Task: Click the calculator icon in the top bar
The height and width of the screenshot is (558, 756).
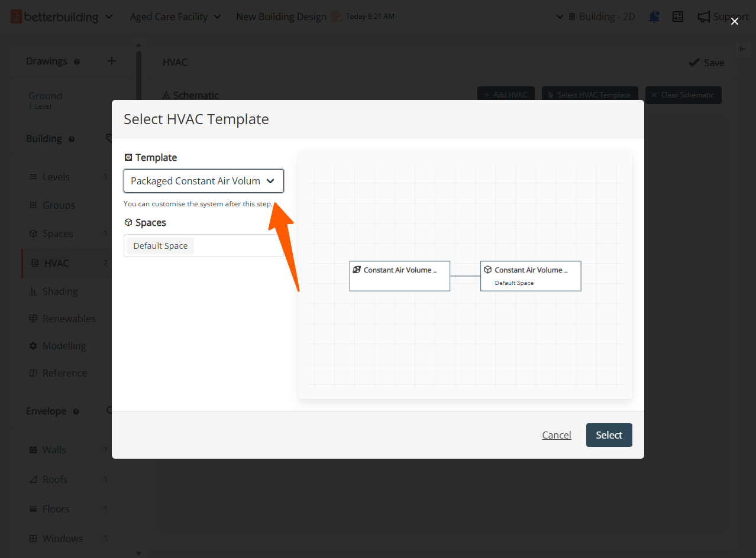Action: pos(678,17)
